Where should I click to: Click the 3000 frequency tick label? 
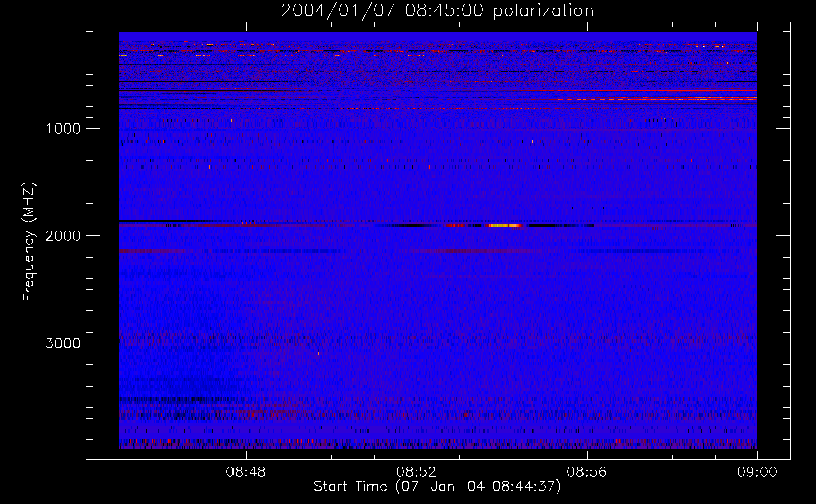click(63, 343)
